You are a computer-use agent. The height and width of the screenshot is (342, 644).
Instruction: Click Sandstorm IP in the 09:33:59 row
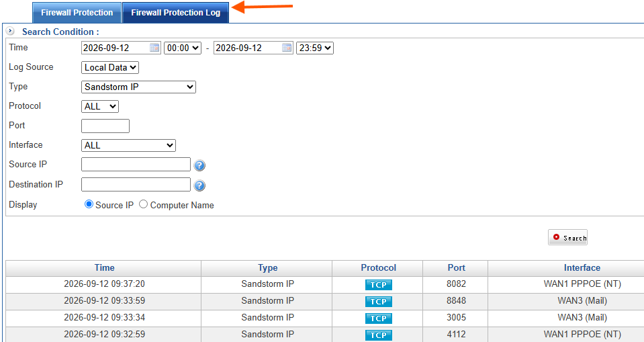click(x=268, y=301)
